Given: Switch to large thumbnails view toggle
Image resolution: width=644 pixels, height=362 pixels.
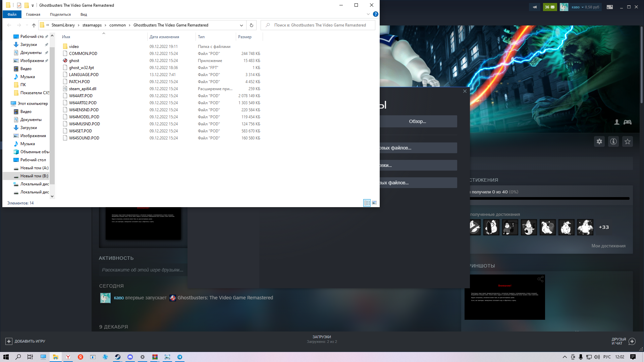Looking at the screenshot, I should coord(374,203).
